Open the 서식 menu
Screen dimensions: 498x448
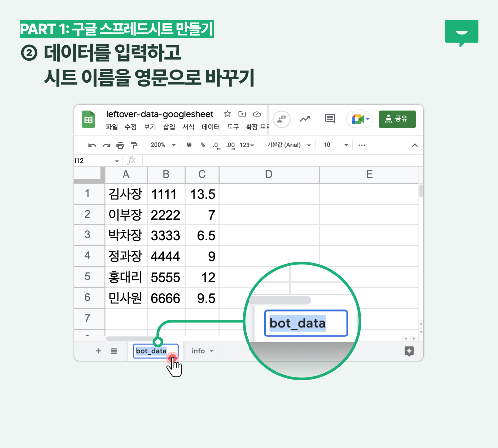[x=188, y=127]
